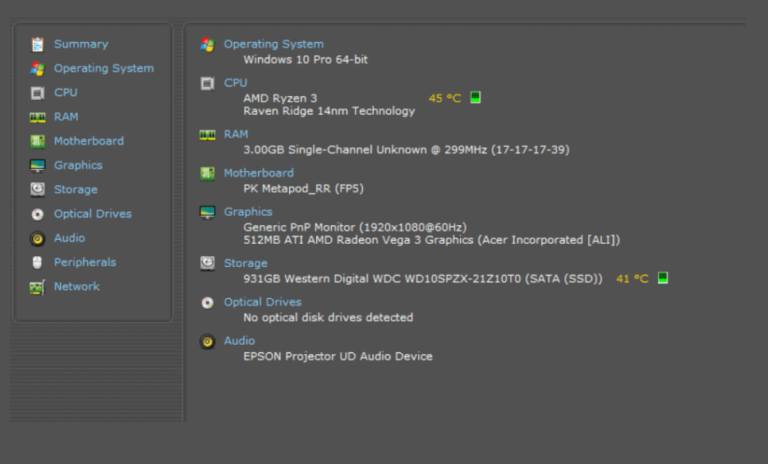Image resolution: width=768 pixels, height=464 pixels.
Task: Follow the CPU heading link in summary
Action: coord(236,83)
